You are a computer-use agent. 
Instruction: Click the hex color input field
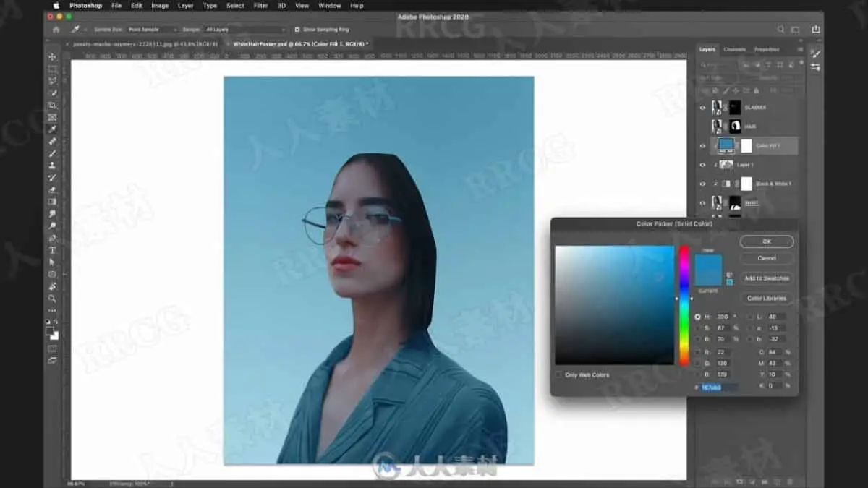tap(720, 387)
